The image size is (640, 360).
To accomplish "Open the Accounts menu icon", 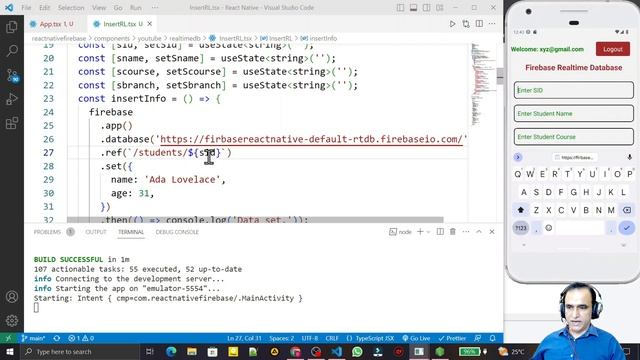I will [x=12, y=297].
